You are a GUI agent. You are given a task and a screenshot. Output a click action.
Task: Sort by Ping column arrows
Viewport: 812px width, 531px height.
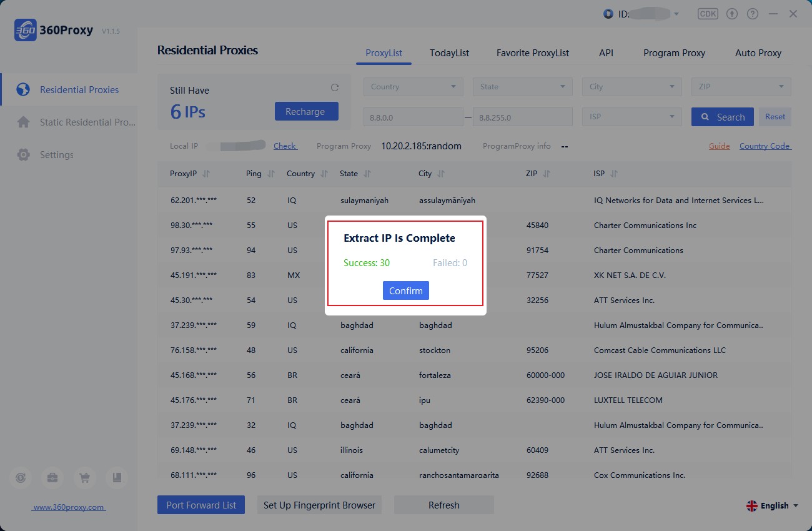[x=271, y=174]
